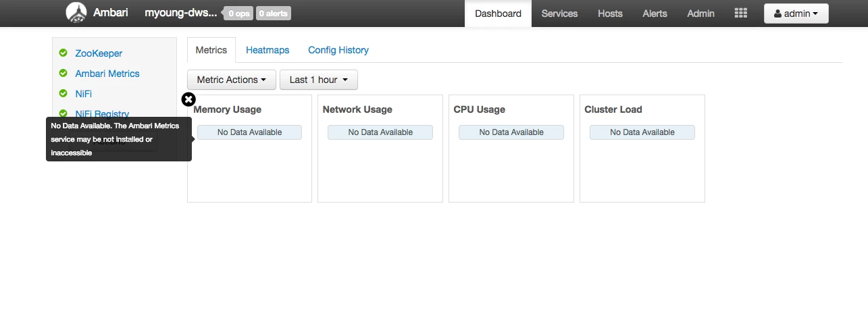Viewport: 868px width, 314px height.
Task: Switch to the Heatmaps tab
Action: pos(267,50)
